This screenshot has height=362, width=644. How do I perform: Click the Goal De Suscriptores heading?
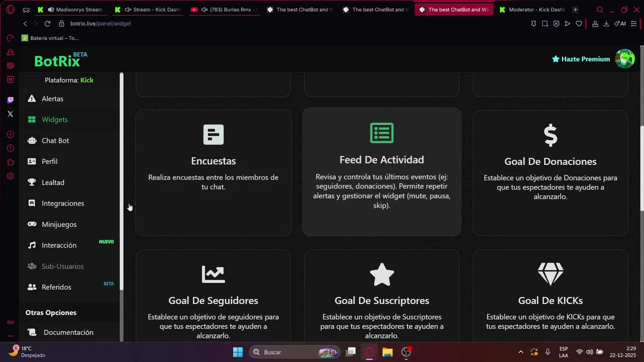tap(382, 301)
